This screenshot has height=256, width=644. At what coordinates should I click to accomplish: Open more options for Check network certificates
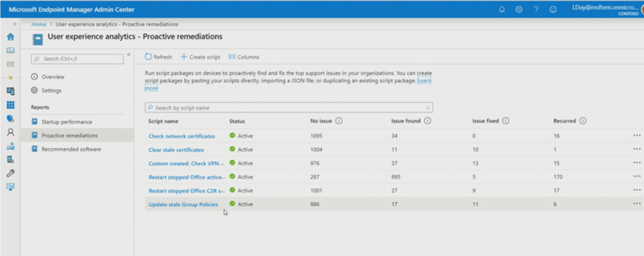tap(636, 135)
